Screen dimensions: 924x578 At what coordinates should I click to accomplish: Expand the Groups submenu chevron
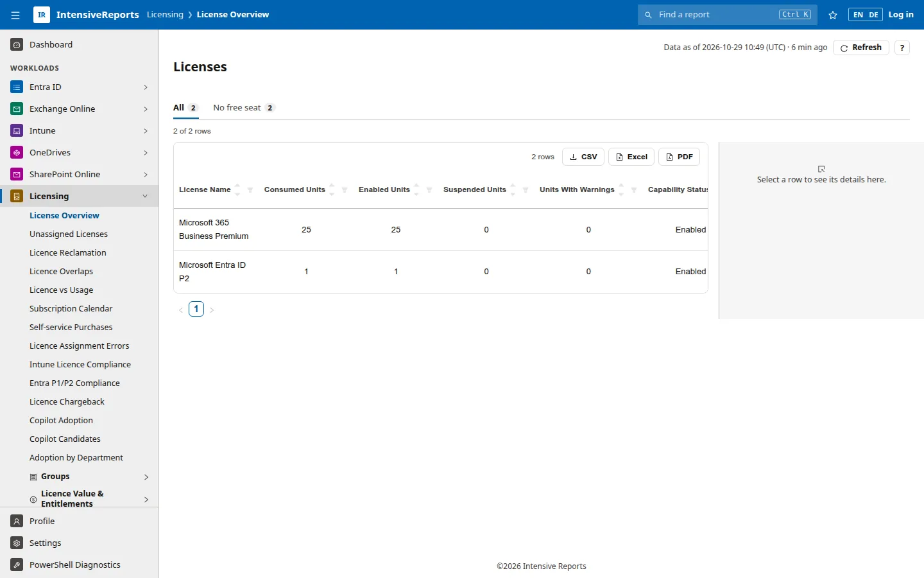pyautogui.click(x=146, y=477)
